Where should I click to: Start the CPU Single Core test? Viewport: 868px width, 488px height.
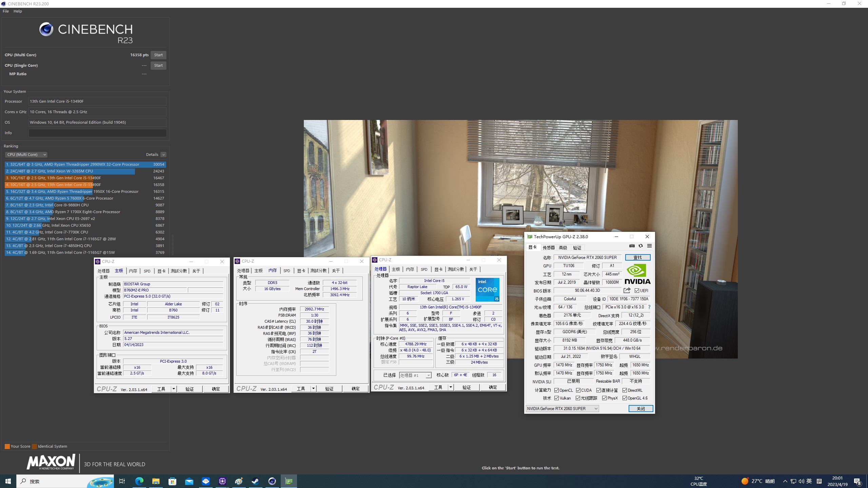tap(158, 65)
